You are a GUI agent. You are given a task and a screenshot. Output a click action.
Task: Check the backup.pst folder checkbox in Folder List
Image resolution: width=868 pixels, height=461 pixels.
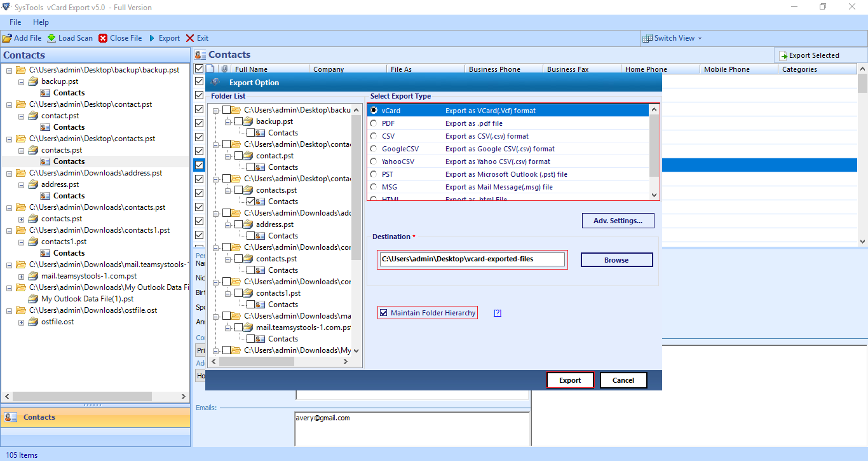239,121
